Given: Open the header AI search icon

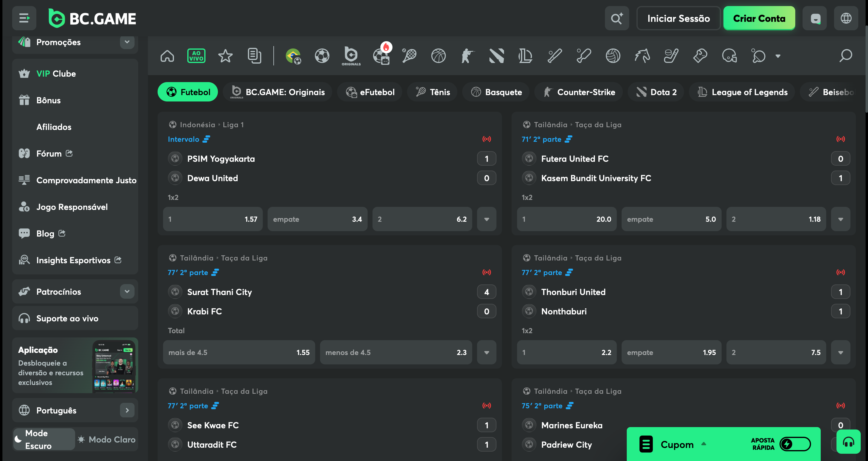Looking at the screenshot, I should (617, 18).
